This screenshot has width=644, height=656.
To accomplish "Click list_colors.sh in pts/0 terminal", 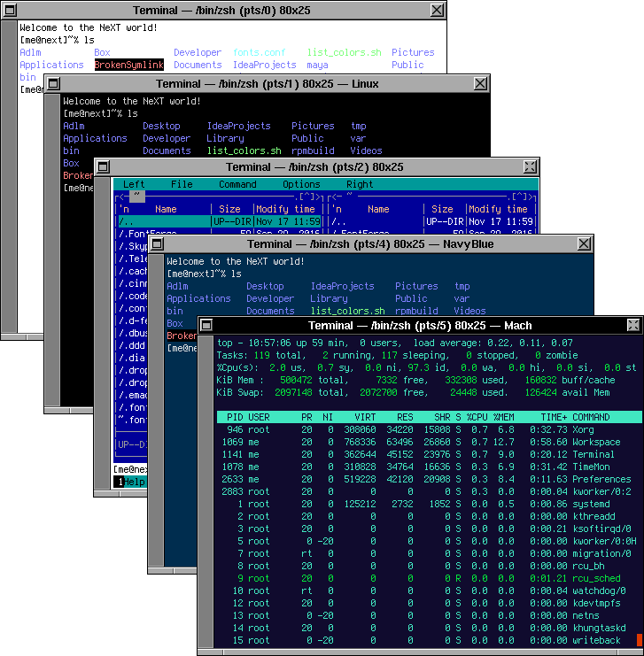I will (345, 52).
